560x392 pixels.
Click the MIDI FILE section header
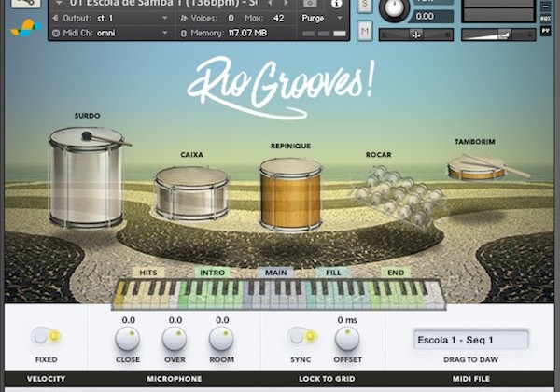coord(471,379)
